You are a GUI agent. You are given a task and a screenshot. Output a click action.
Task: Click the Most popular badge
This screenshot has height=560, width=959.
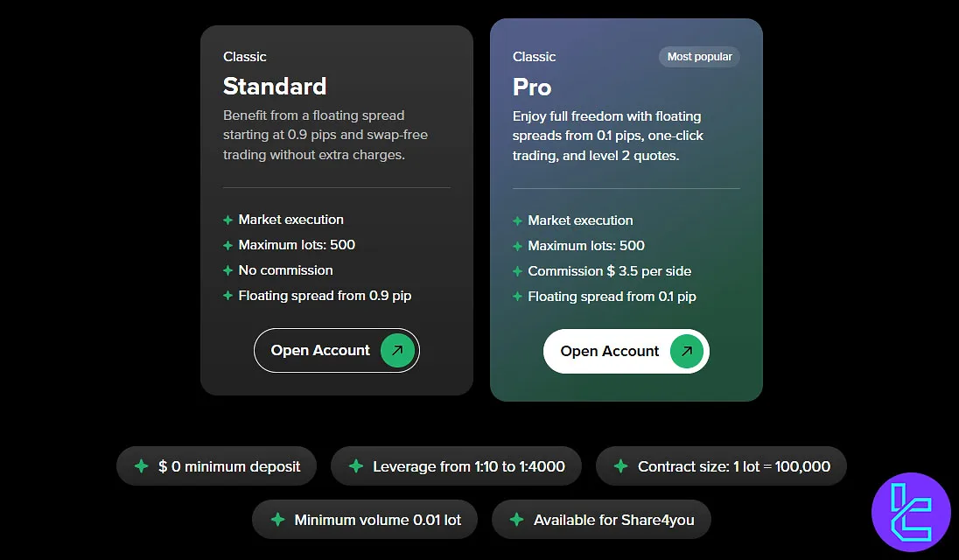click(x=698, y=56)
